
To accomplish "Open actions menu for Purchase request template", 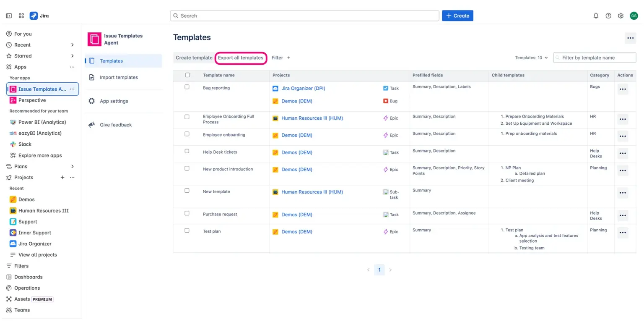I will [x=623, y=215].
